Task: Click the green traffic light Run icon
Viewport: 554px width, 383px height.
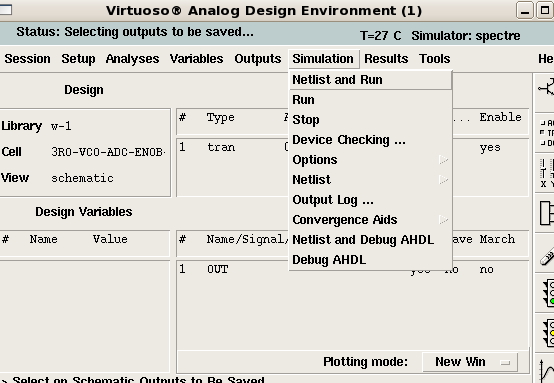Action: pos(547,293)
